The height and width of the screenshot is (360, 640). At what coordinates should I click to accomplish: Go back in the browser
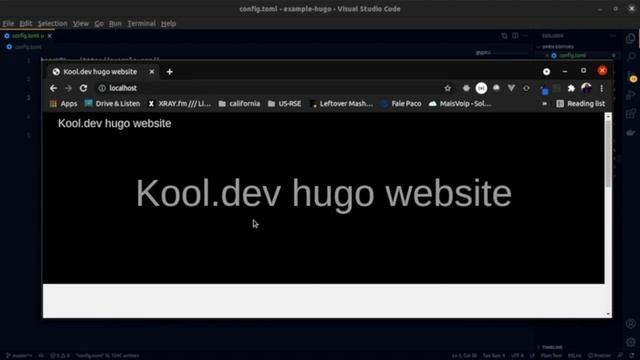pos(53,88)
